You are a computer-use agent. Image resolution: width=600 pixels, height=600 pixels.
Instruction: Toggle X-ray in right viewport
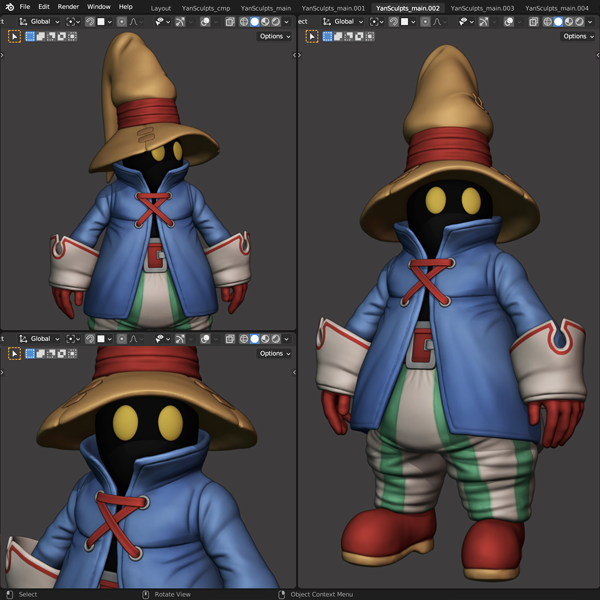pos(533,22)
